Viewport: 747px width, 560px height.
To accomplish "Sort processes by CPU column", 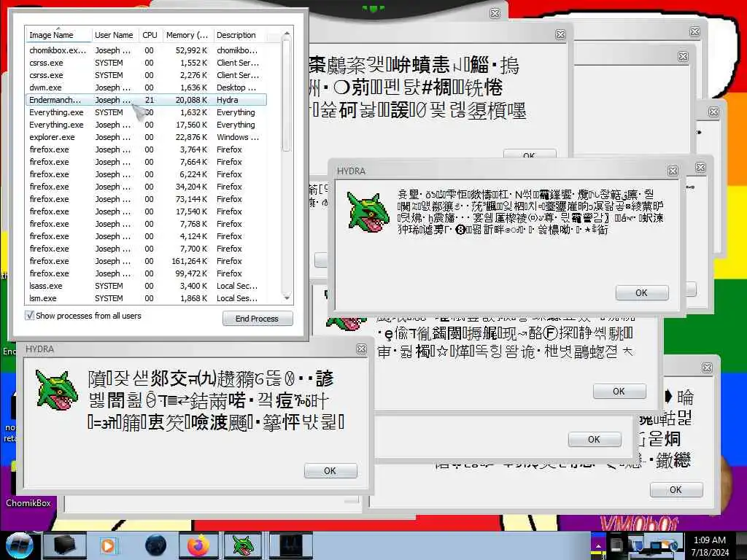I will [150, 35].
